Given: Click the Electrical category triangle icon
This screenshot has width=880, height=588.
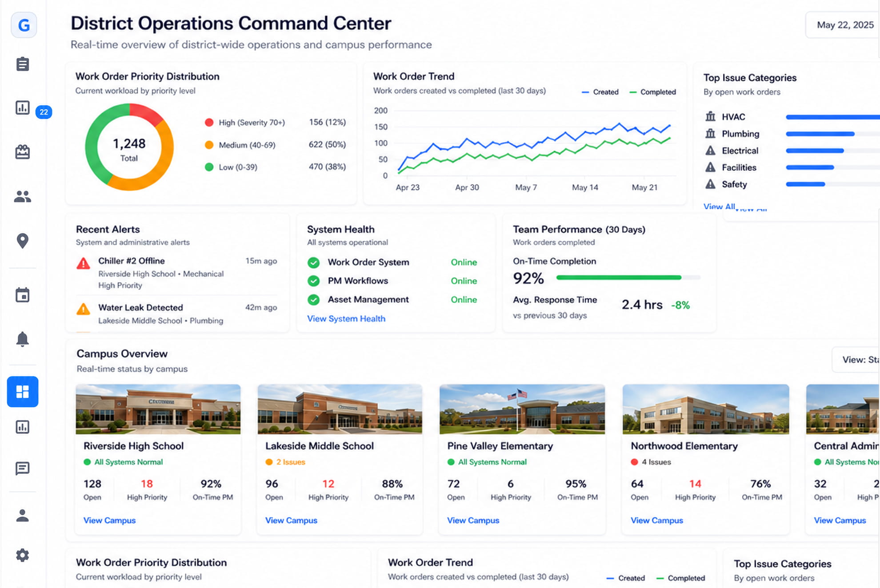Looking at the screenshot, I should 711,150.
